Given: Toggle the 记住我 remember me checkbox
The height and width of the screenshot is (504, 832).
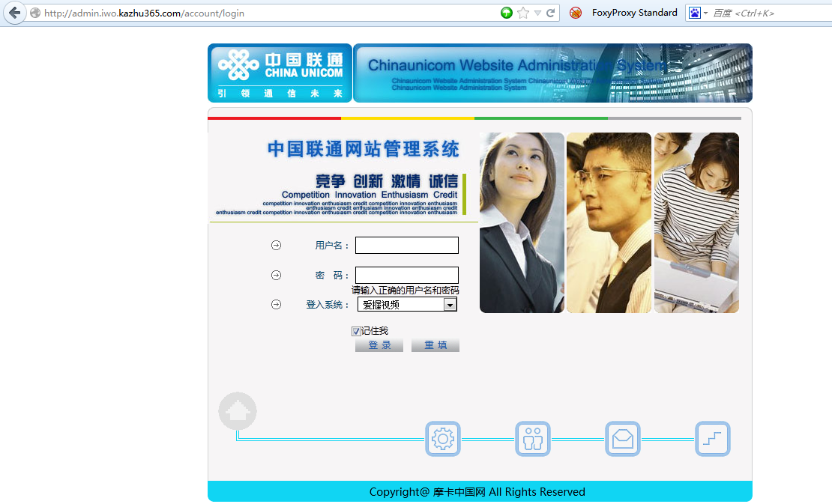Looking at the screenshot, I should [356, 331].
